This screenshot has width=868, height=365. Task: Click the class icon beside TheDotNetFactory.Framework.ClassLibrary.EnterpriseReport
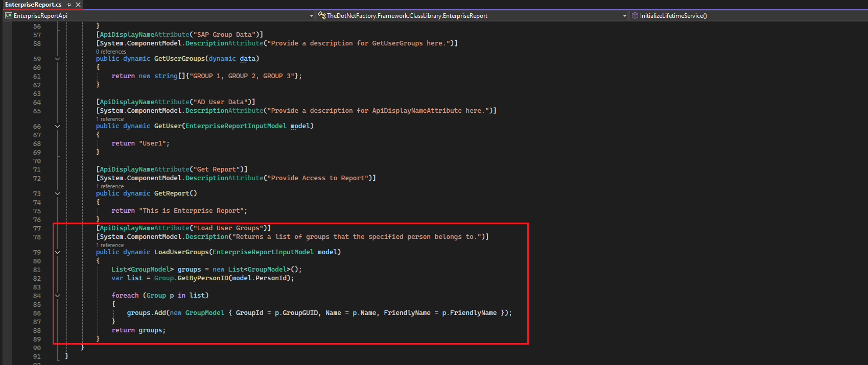322,16
